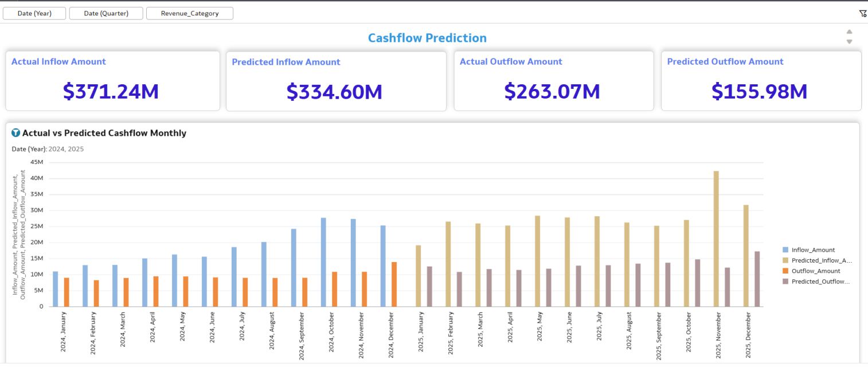The width and height of the screenshot is (868, 367).
Task: Open the filter bar menu icon
Action: pyautogui.click(x=863, y=14)
